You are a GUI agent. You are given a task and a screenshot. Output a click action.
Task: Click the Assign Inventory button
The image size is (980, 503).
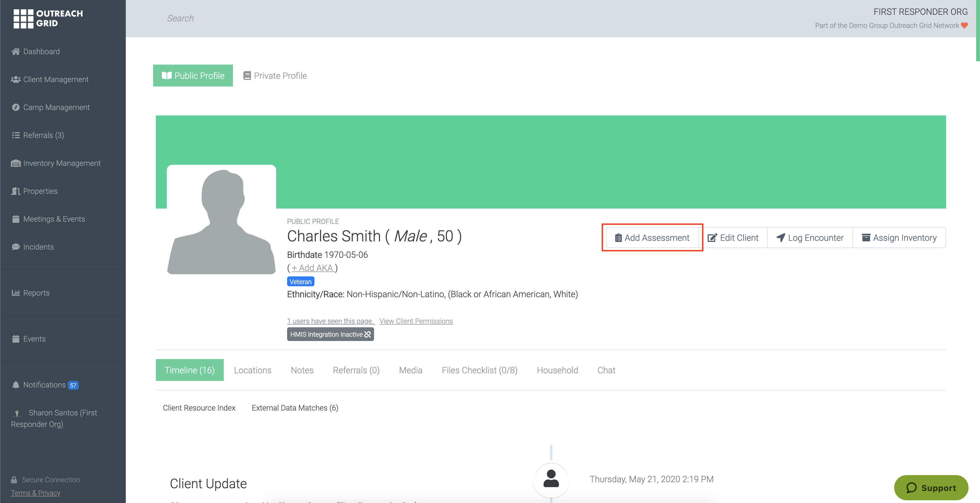(899, 238)
